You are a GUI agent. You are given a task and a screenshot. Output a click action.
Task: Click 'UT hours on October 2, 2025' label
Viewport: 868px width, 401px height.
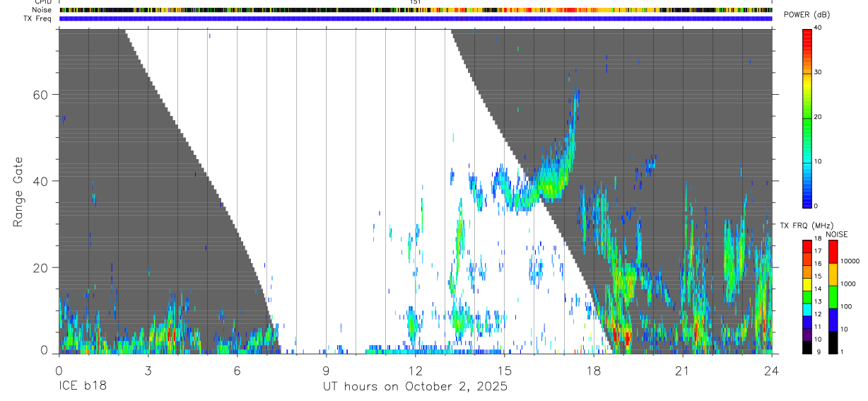[415, 387]
